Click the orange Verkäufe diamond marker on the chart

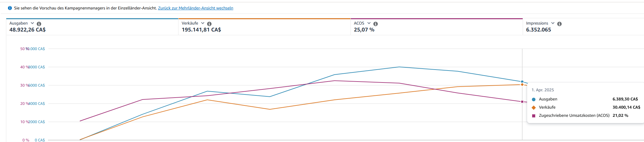(522, 85)
